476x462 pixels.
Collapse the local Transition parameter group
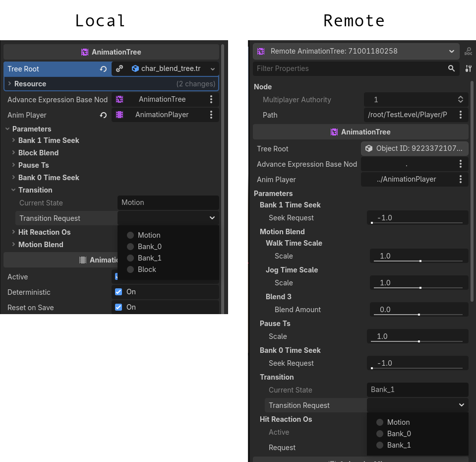(x=13, y=190)
